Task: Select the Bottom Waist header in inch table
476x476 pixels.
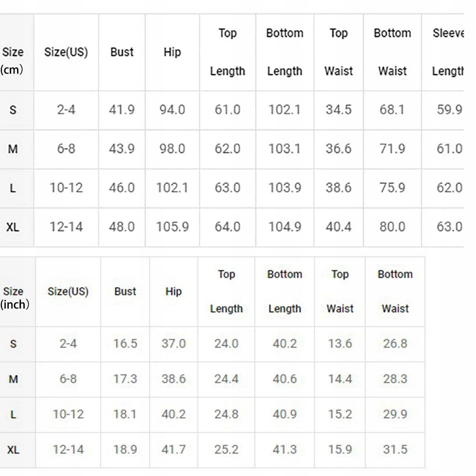Action: pos(395,291)
